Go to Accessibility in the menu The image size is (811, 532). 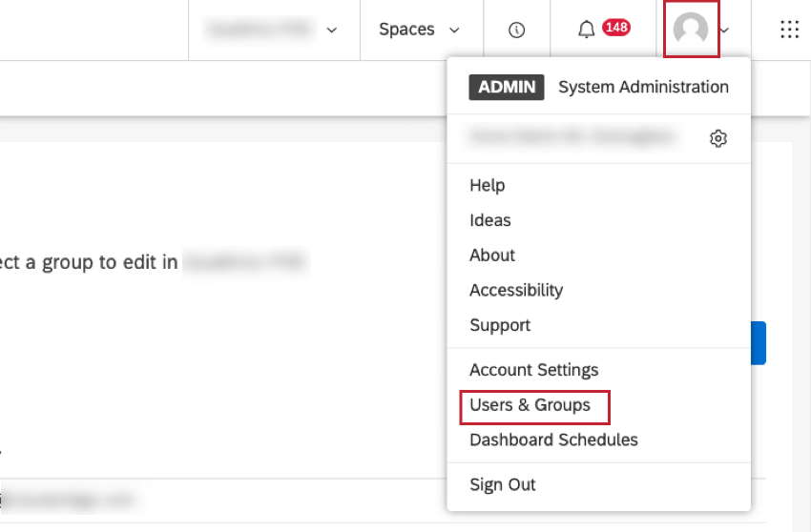(515, 290)
